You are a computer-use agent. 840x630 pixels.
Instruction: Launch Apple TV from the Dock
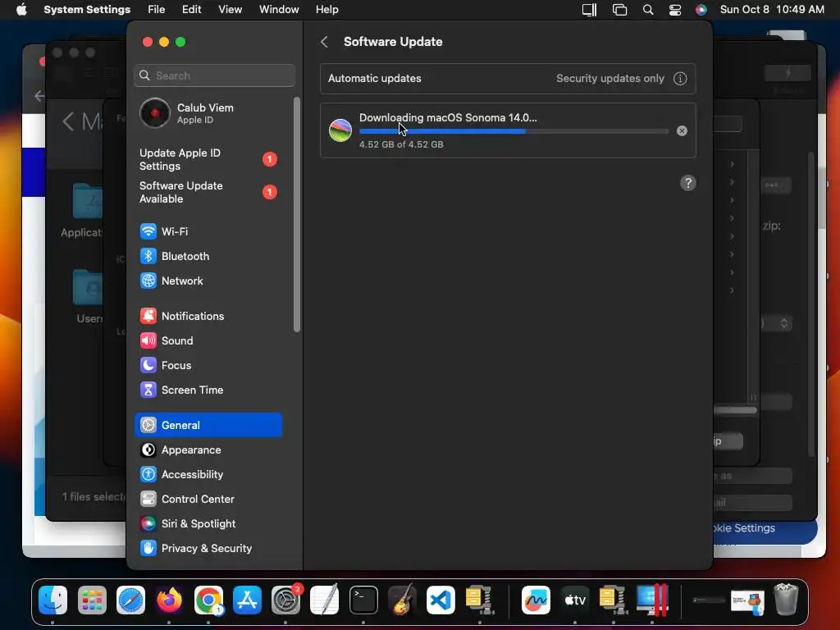tap(575, 600)
